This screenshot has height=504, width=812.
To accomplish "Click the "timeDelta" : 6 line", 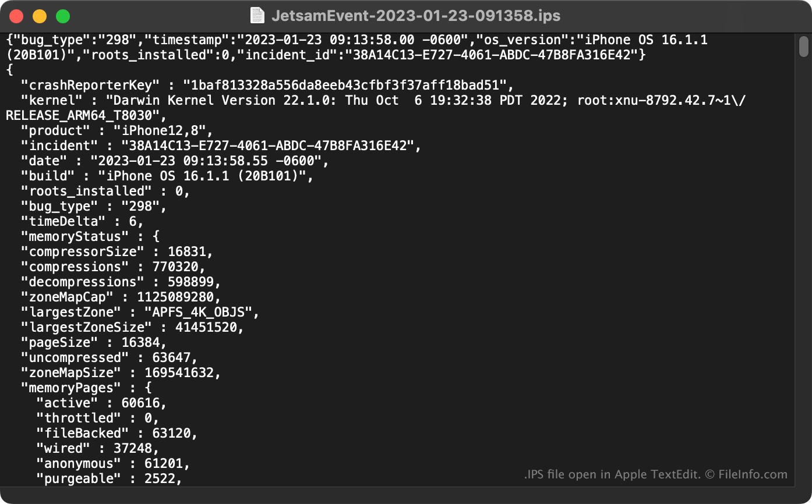I will (x=82, y=221).
